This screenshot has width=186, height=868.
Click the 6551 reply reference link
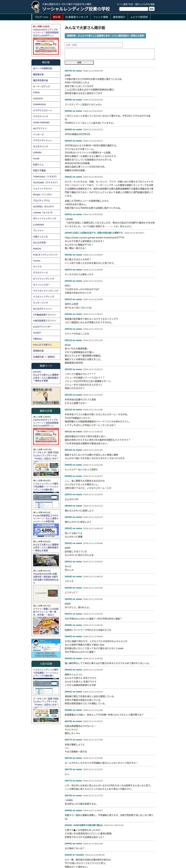68,286
